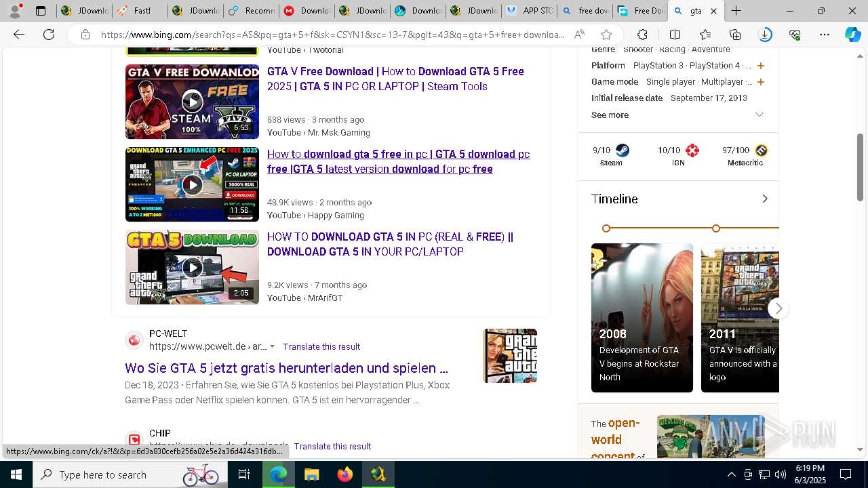
Task: Show hidden tray icons chevron
Action: (x=731, y=474)
